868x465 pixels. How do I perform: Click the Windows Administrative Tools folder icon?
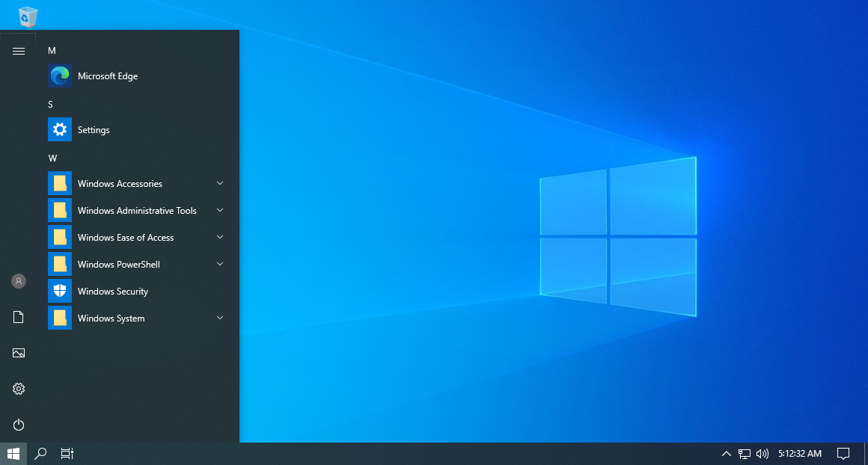pyautogui.click(x=60, y=211)
